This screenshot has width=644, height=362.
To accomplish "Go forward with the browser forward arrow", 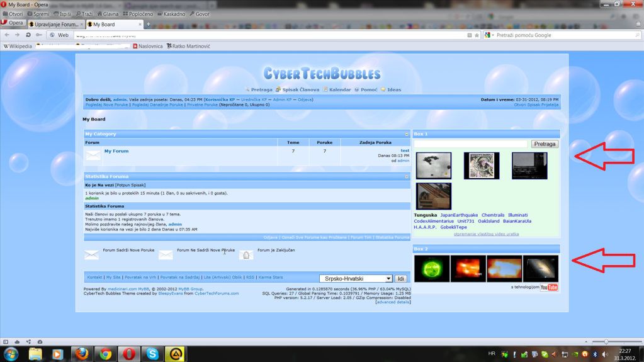I will coord(17,35).
